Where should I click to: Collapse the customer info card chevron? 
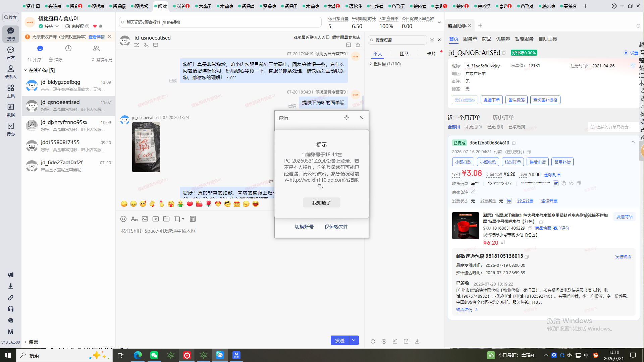[633, 65]
